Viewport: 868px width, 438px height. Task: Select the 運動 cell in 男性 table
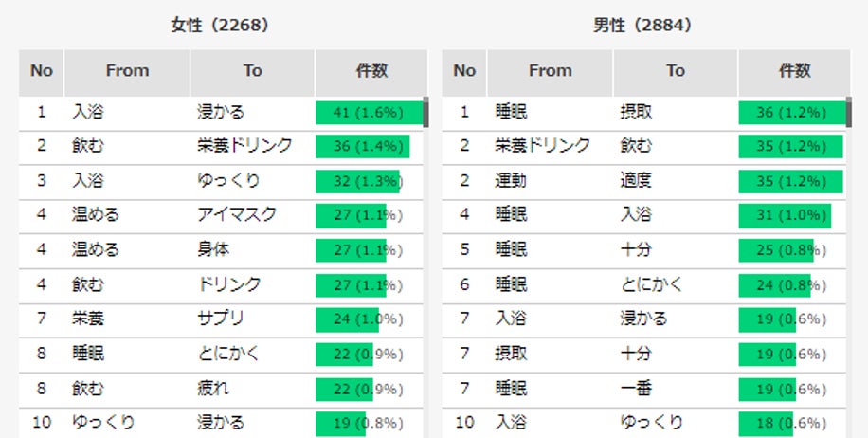pyautogui.click(x=511, y=181)
